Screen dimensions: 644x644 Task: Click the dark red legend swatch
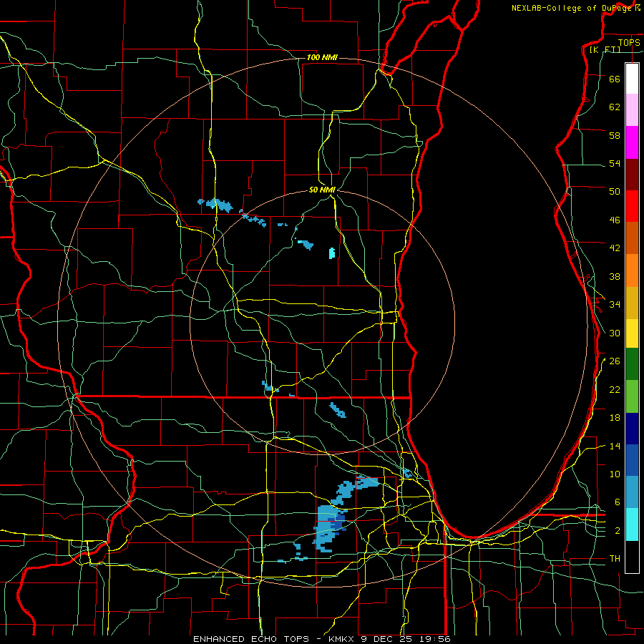point(632,175)
